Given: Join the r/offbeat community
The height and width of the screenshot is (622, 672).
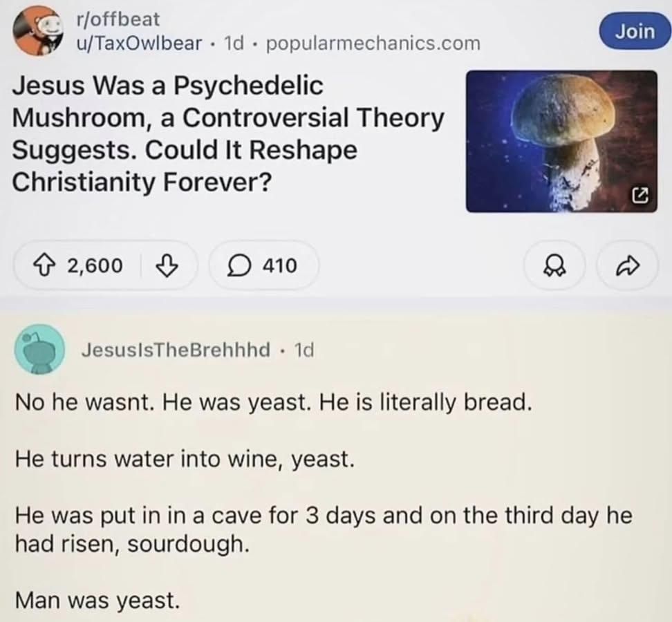Looking at the screenshot, I should (x=635, y=31).
